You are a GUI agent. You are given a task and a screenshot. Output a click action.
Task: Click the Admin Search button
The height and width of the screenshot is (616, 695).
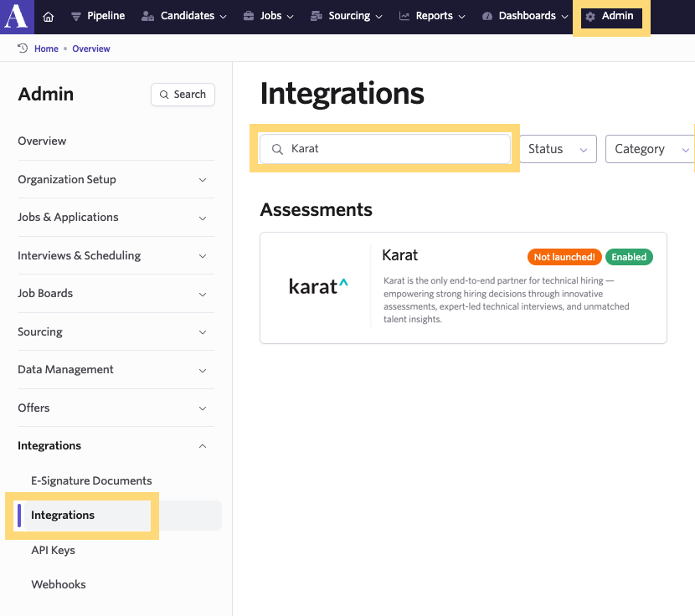(x=183, y=95)
